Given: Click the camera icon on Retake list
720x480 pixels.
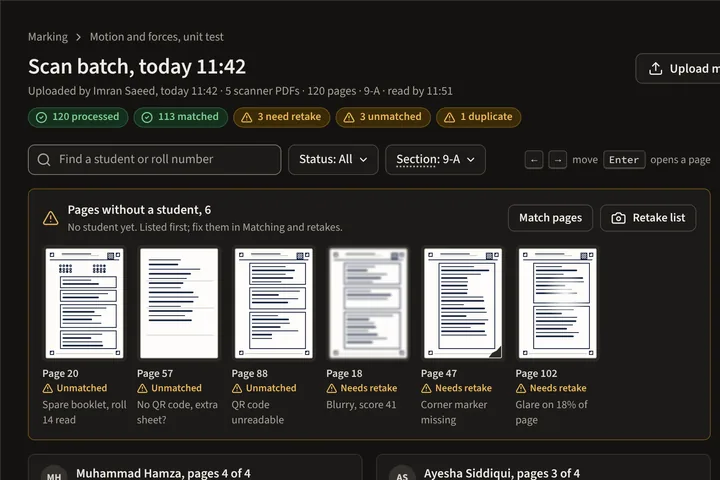Looking at the screenshot, I should pyautogui.click(x=618, y=218).
